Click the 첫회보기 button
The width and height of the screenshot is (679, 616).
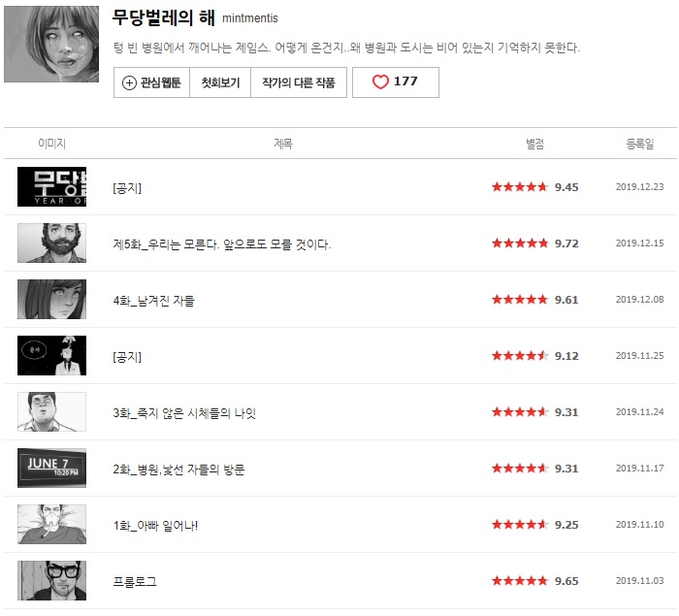point(219,82)
